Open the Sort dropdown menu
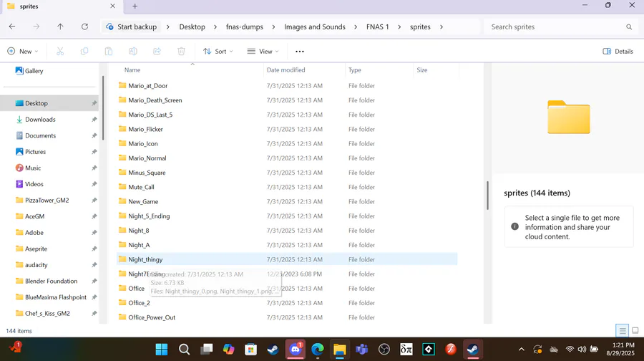 [218, 52]
